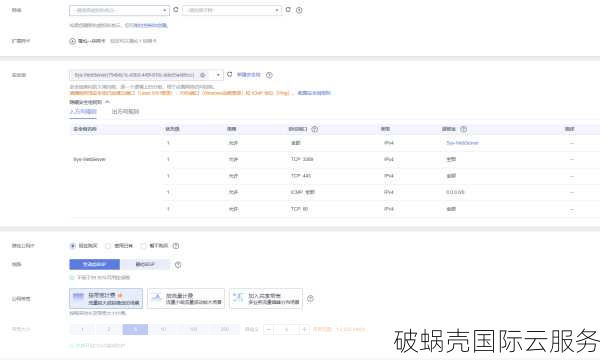Switch to the outbound rules tab

(x=126, y=112)
